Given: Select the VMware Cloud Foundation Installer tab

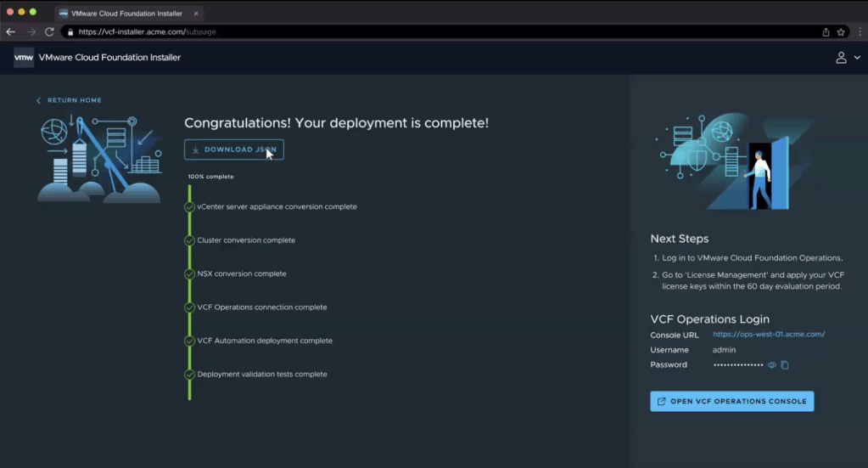Looking at the screenshot, I should click(126, 14).
